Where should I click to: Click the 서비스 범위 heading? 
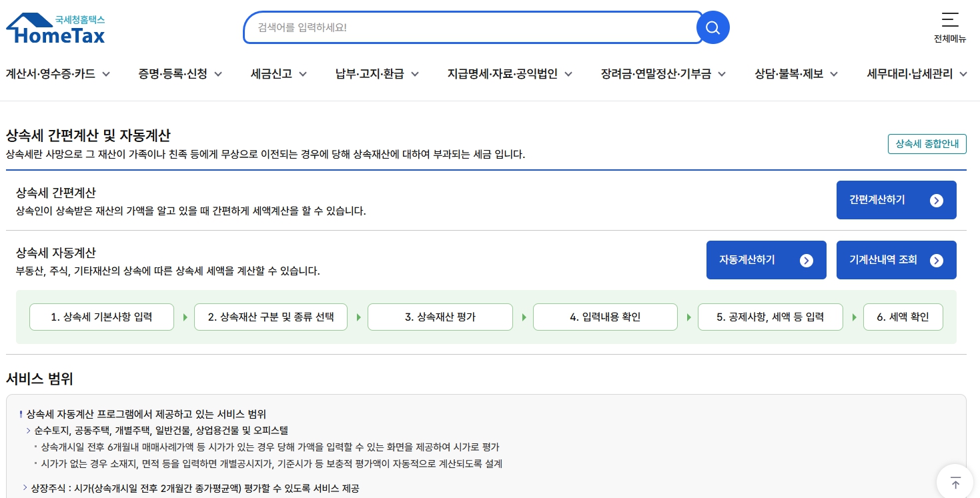39,379
